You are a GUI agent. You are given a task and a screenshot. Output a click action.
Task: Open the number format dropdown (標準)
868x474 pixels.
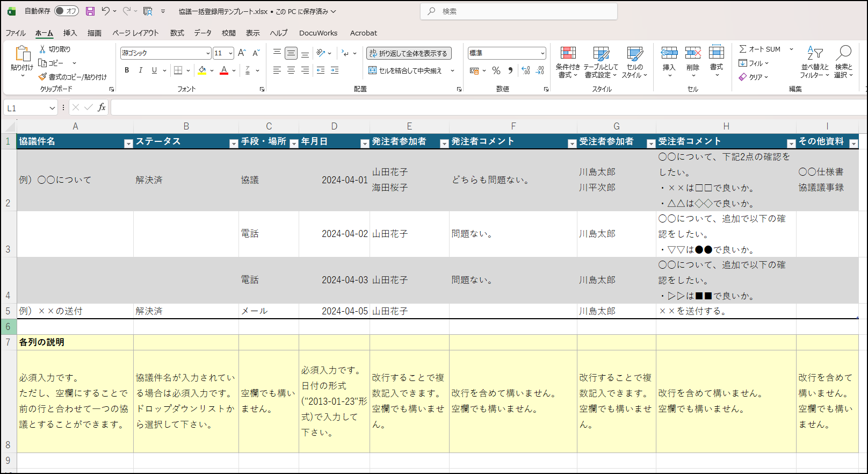tap(542, 53)
